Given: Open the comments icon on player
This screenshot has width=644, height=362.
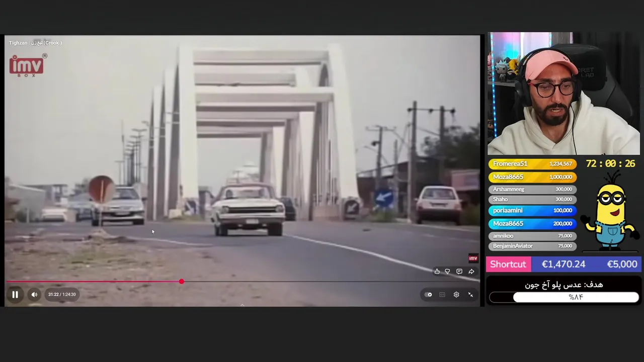Looking at the screenshot, I should click(459, 271).
